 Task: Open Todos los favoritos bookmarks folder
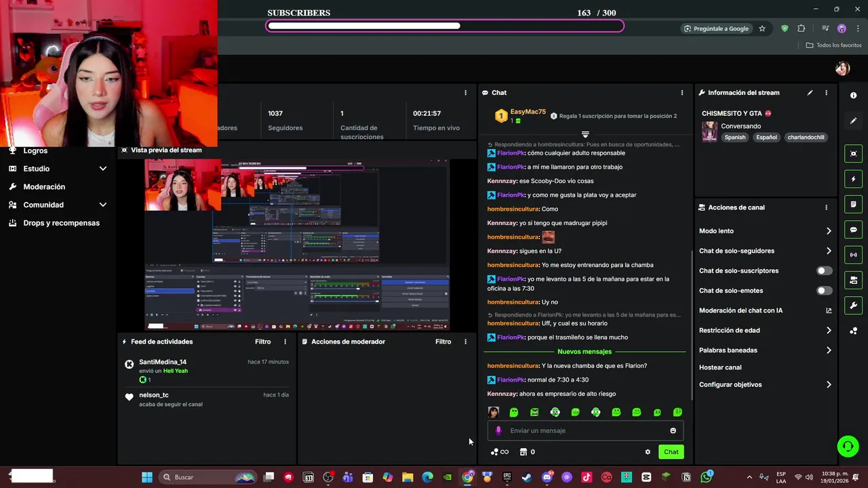[x=833, y=45]
